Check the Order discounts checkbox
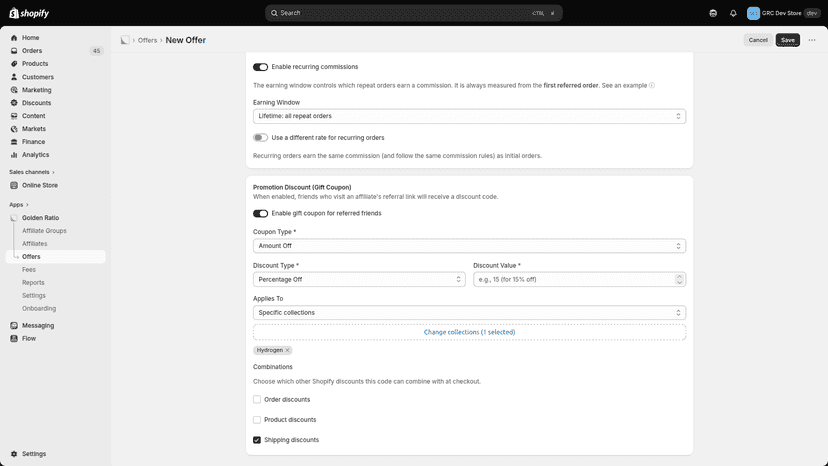The height and width of the screenshot is (466, 828). click(x=257, y=399)
